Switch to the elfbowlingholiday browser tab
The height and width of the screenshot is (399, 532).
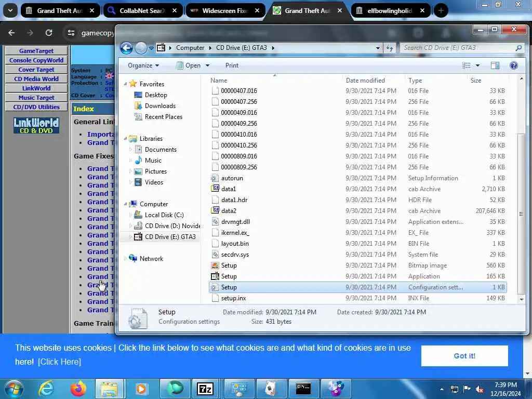pos(391,10)
